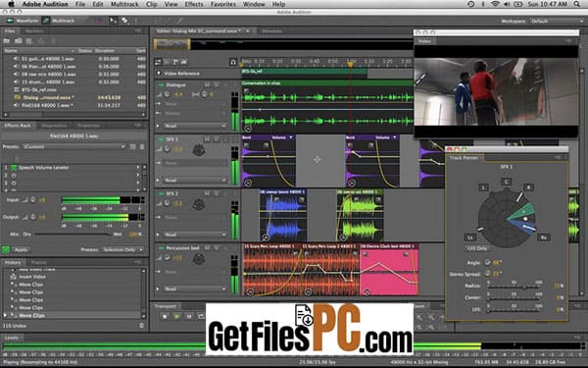Open effect slot 1 arrow menu
This screenshot has width=588, height=368.
138,168
